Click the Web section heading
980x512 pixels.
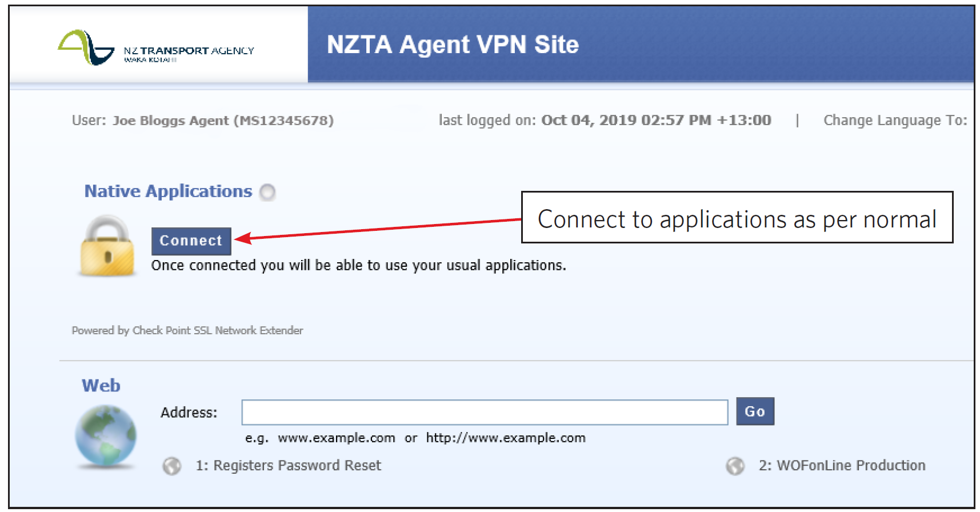(x=101, y=386)
